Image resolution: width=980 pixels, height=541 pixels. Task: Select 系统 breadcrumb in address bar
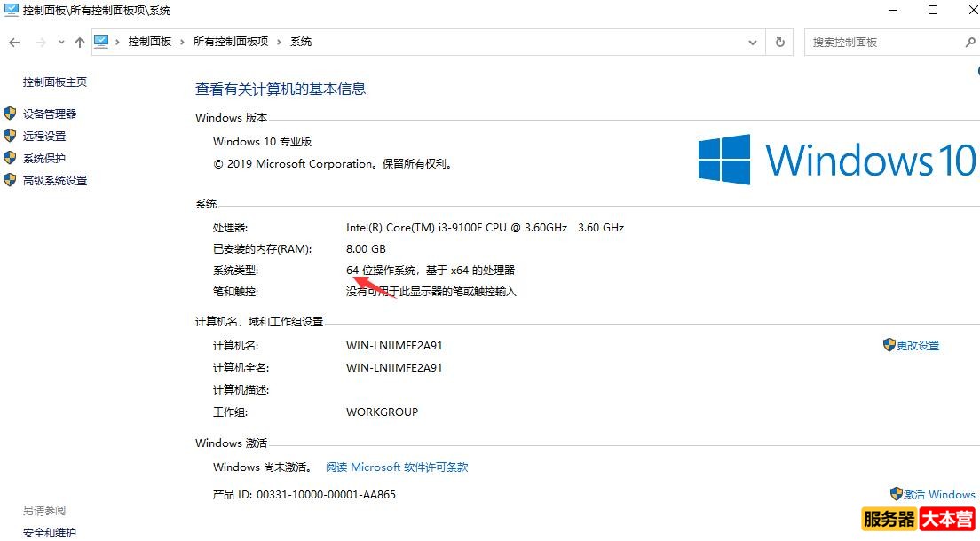(301, 42)
